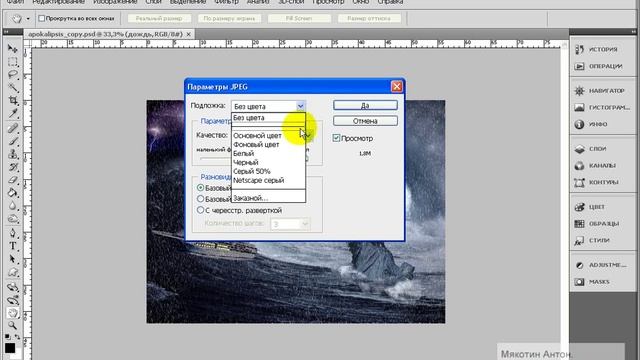Click the Fill Screen button
Viewport: 640px width, 360px height.
(x=299, y=18)
